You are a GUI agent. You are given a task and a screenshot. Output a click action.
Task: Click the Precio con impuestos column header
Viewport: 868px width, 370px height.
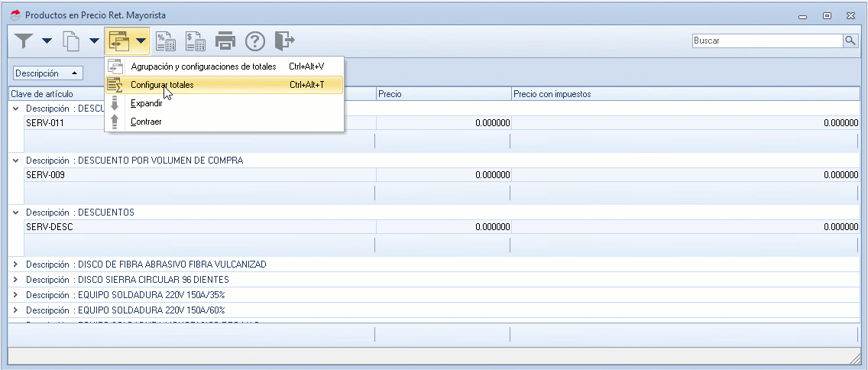(x=552, y=94)
